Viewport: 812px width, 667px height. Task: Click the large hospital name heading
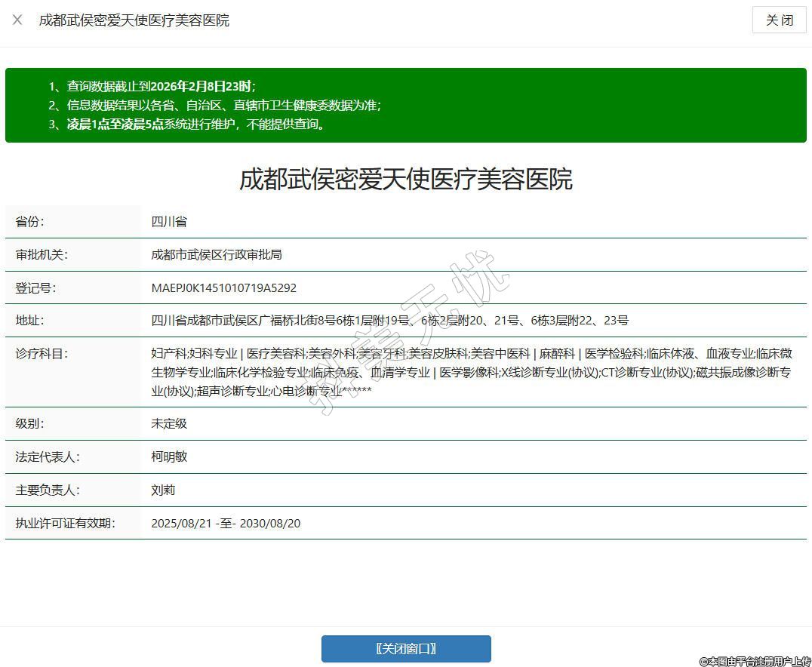click(x=406, y=180)
